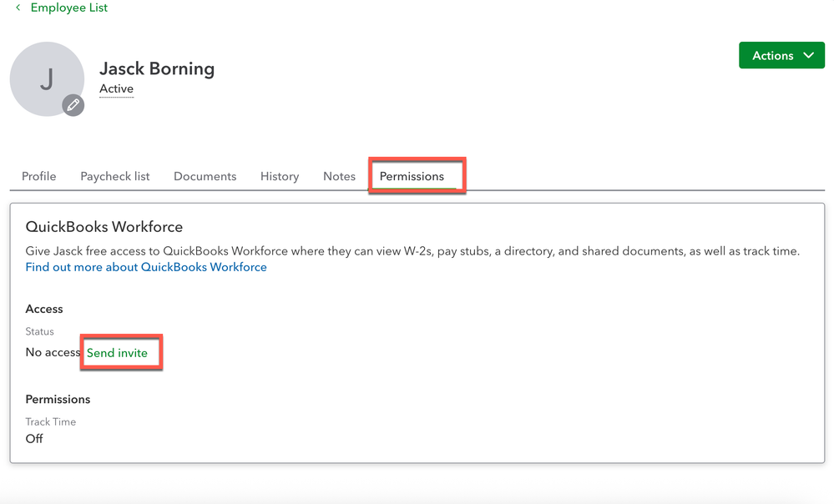Open the Notes tab
This screenshot has height=504, width=834.
pos(339,176)
